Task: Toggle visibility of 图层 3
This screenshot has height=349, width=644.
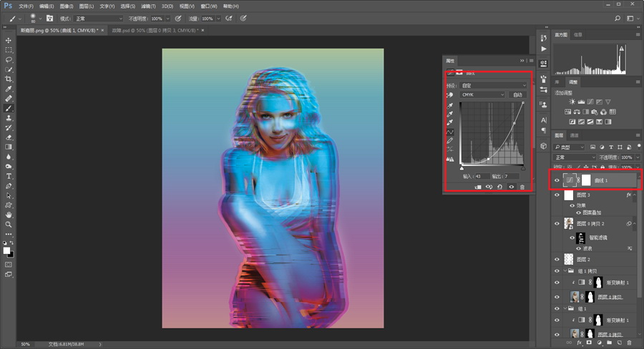Action: pyautogui.click(x=557, y=195)
